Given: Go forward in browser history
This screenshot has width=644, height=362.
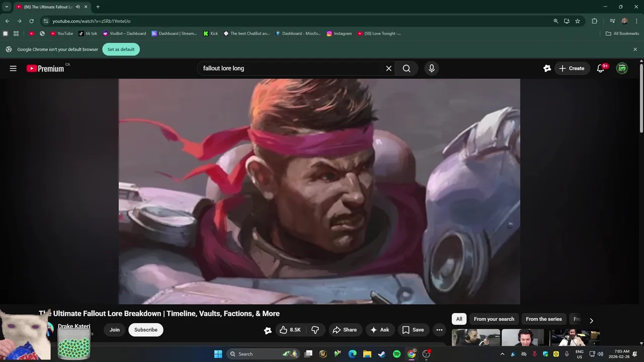Looking at the screenshot, I should pyautogui.click(x=19, y=21).
